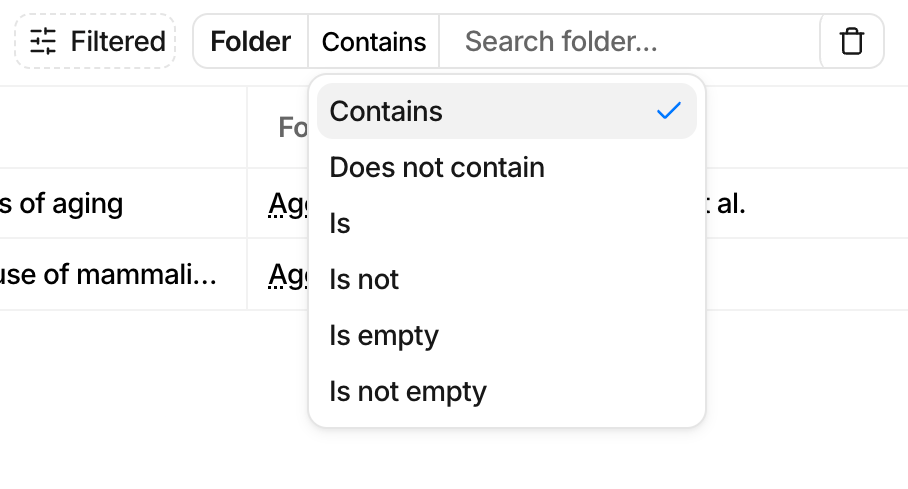Click the partially hidden Fo column header

pos(292,127)
